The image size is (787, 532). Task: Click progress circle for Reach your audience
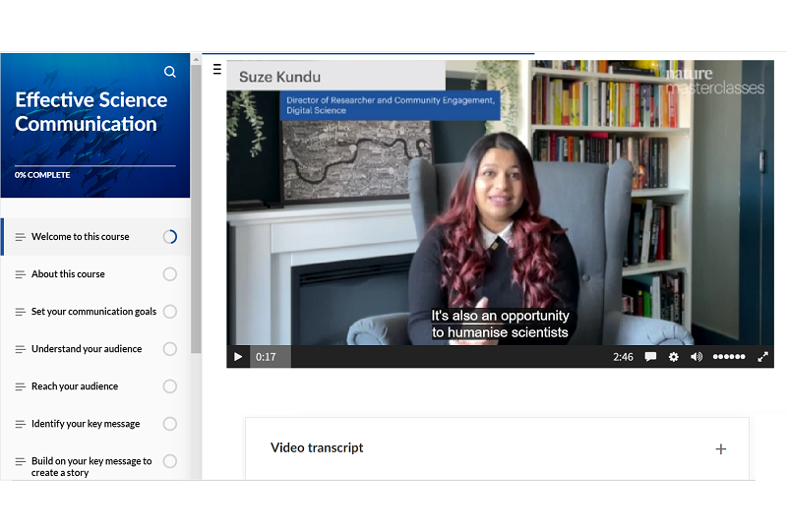pyautogui.click(x=170, y=386)
